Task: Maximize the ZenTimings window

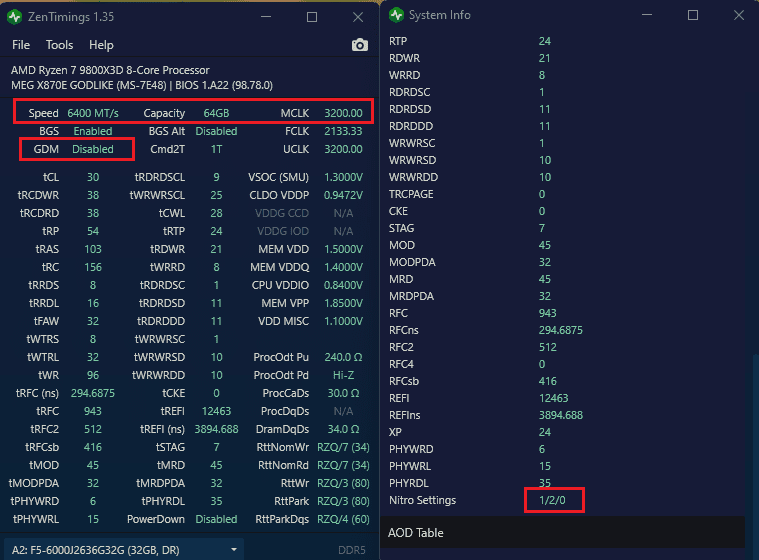Action: click(312, 17)
